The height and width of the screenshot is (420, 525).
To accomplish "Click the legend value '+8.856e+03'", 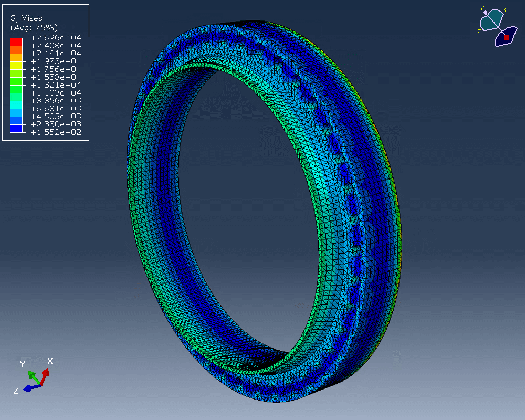I will pyautogui.click(x=56, y=101).
